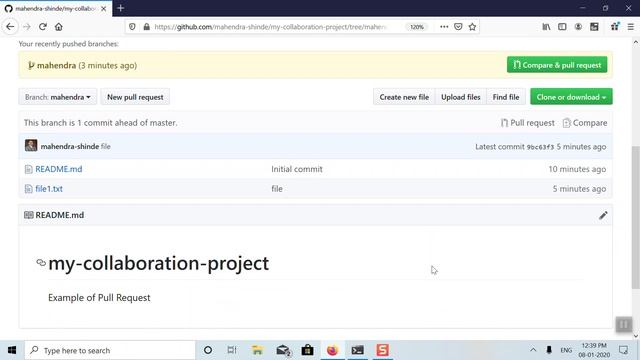Open a new browser tab

coord(120,8)
